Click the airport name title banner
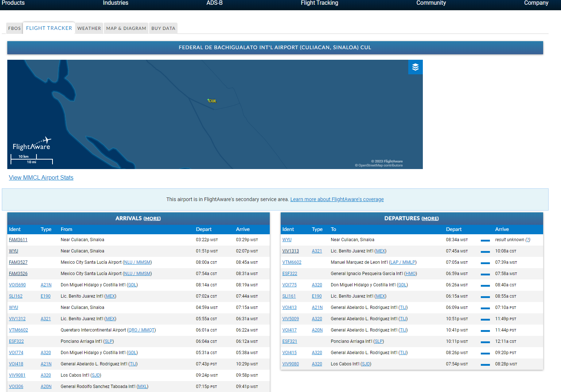The width and height of the screenshot is (561, 392). click(275, 48)
